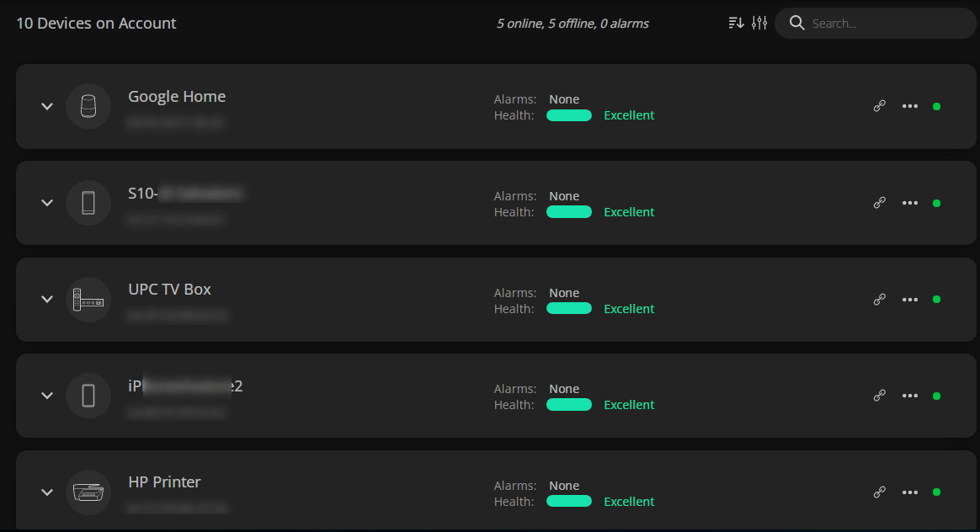Click the S10 phone device icon
This screenshot has height=532, width=980.
coord(88,203)
